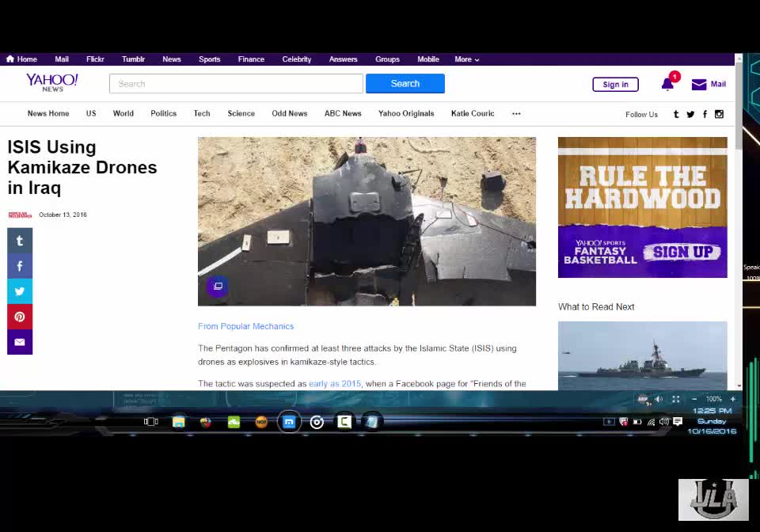
Task: Open Task View on the taskbar
Action: [150, 422]
